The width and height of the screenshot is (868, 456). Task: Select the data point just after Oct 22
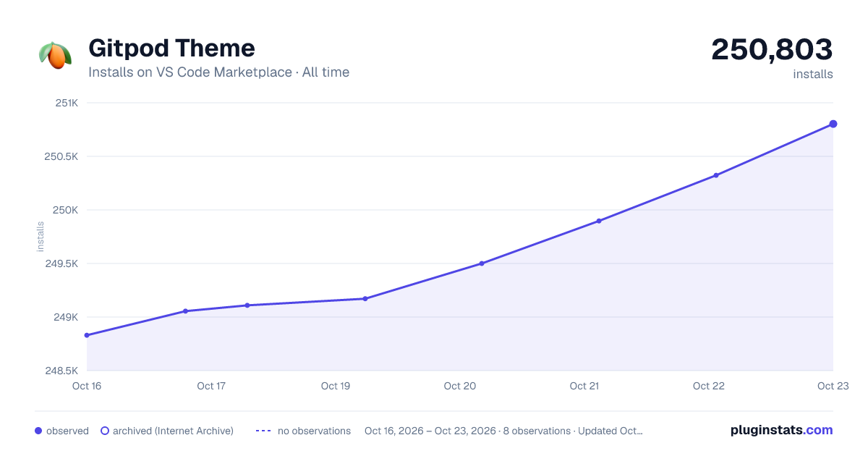pyautogui.click(x=716, y=175)
